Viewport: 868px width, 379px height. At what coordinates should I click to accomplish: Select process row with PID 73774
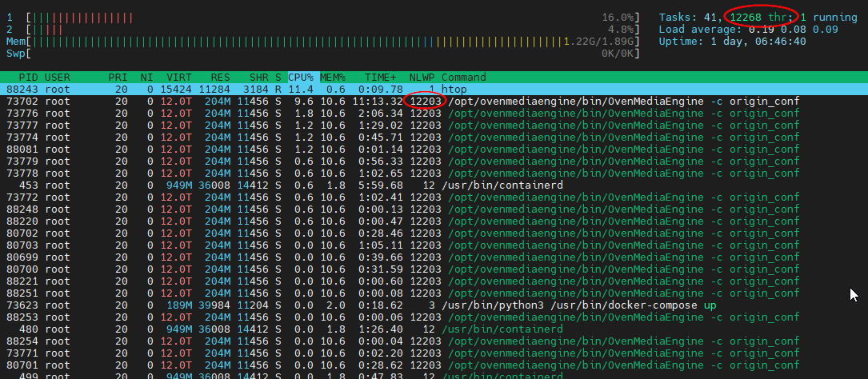point(434,138)
